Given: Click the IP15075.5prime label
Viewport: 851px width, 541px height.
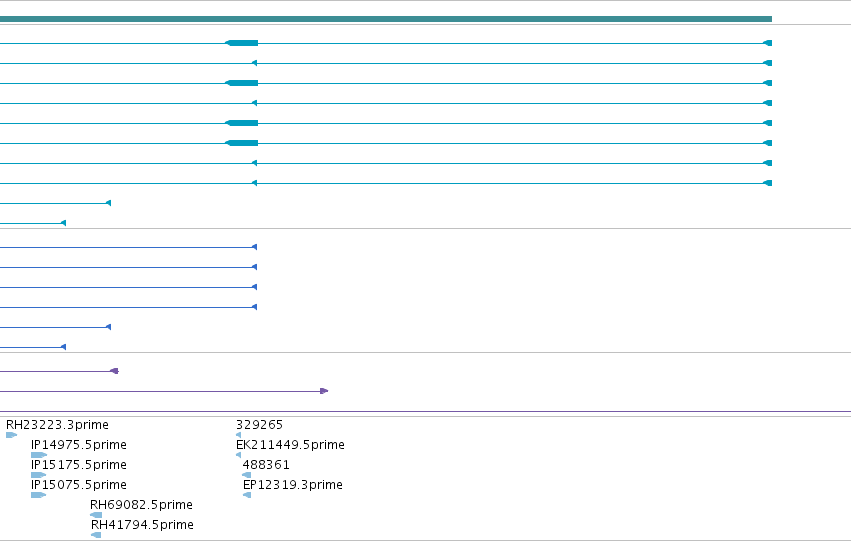Looking at the screenshot, I should coord(79,485).
